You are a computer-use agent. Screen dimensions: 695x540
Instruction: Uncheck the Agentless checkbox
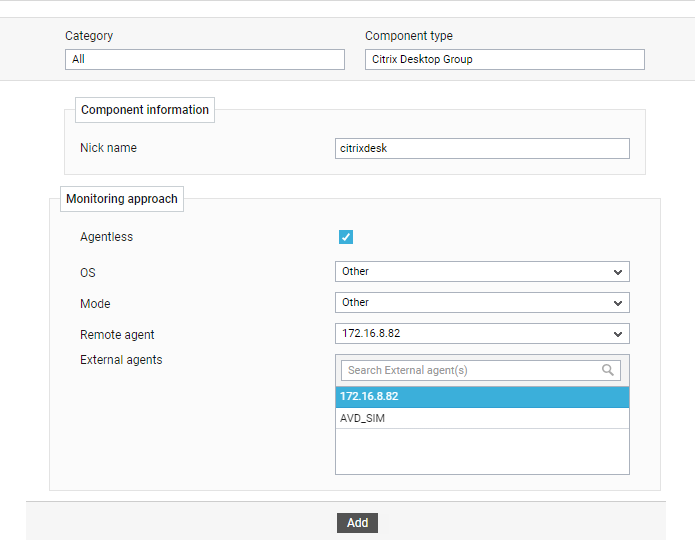[346, 237]
